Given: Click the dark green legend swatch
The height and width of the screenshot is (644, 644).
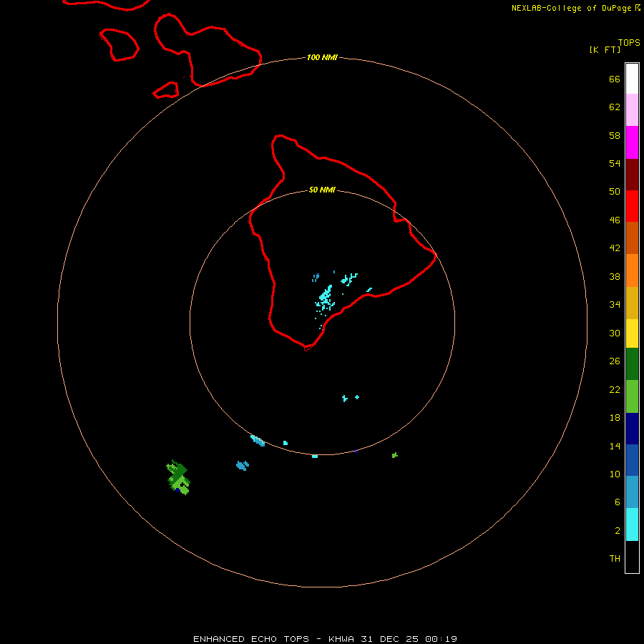Looking at the screenshot, I should (632, 364).
